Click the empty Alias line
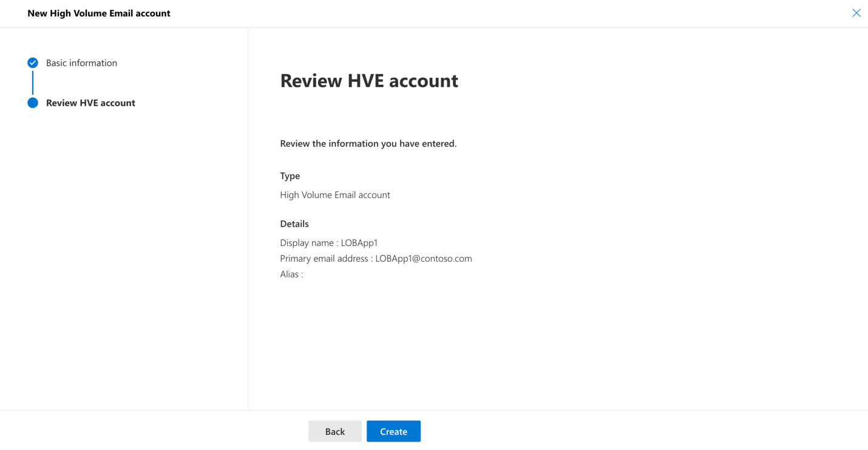 click(x=291, y=274)
